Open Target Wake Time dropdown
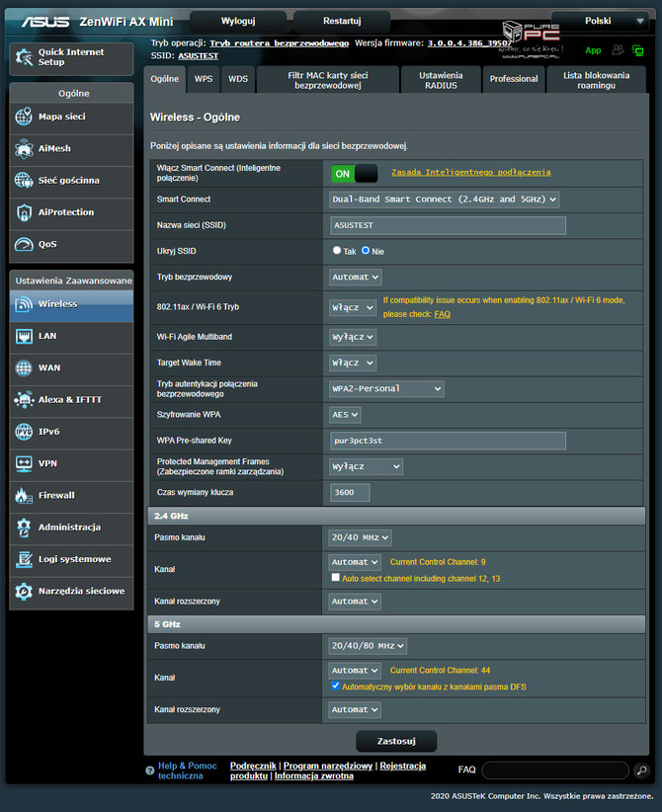The height and width of the screenshot is (812, 662). point(353,363)
